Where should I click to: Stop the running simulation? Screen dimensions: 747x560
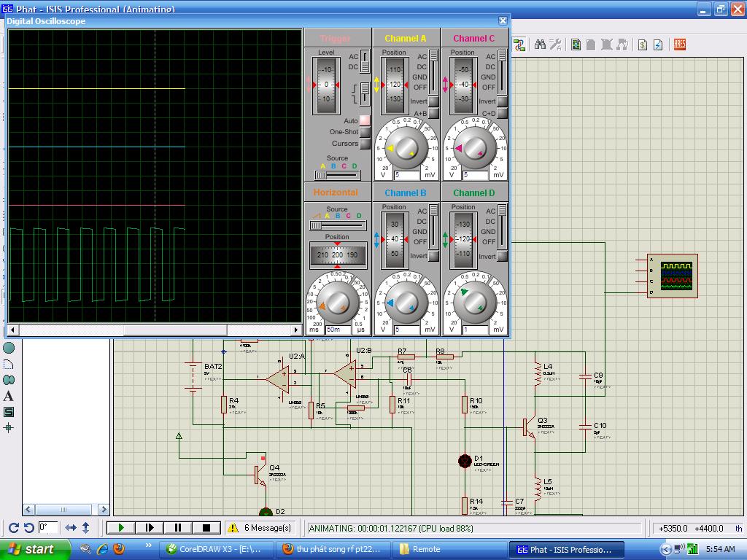pos(206,527)
